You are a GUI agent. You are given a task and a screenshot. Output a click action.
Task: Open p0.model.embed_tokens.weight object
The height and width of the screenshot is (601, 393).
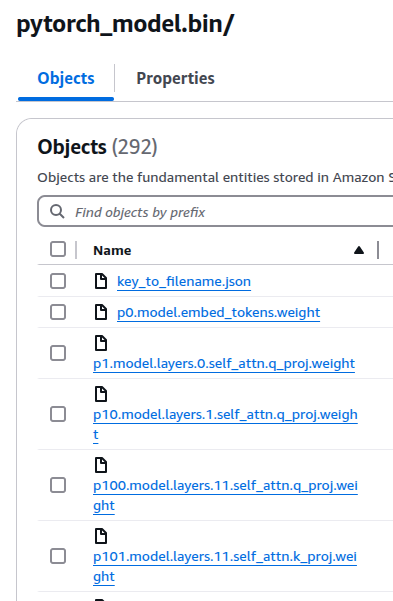click(219, 313)
